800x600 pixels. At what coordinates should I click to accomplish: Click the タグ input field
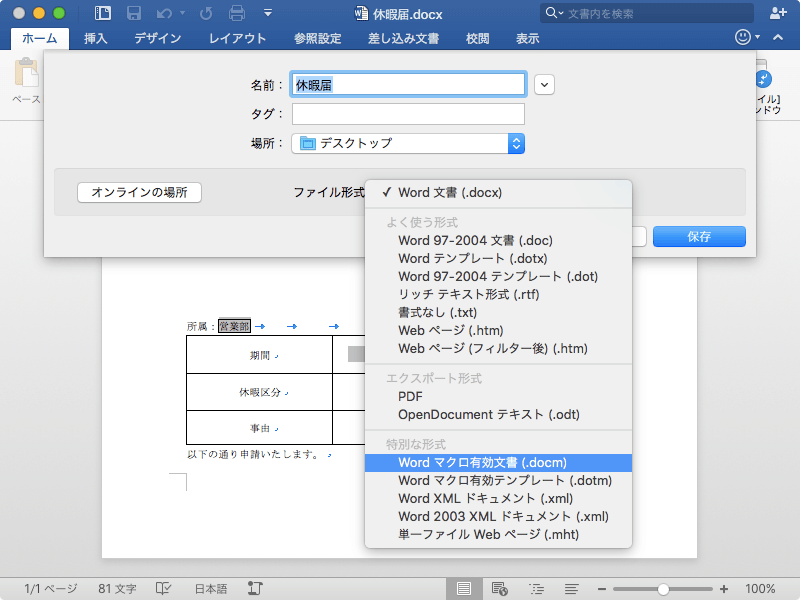coord(408,114)
